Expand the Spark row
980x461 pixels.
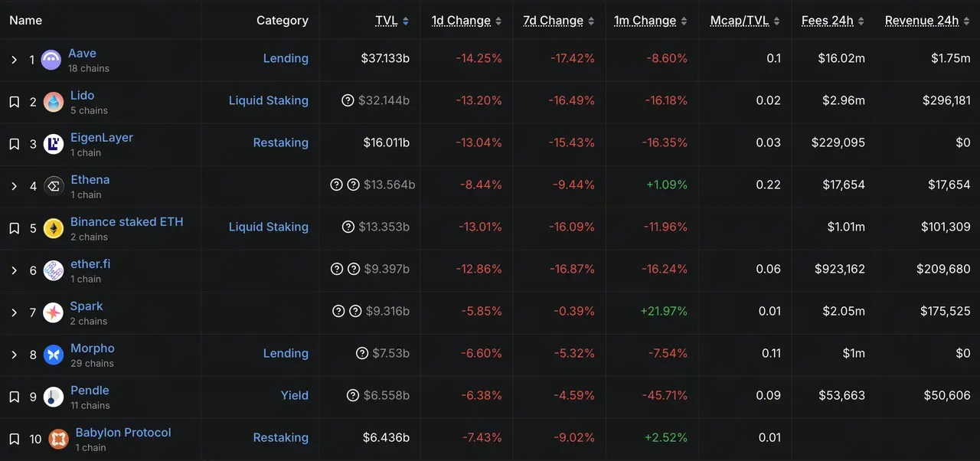14,312
